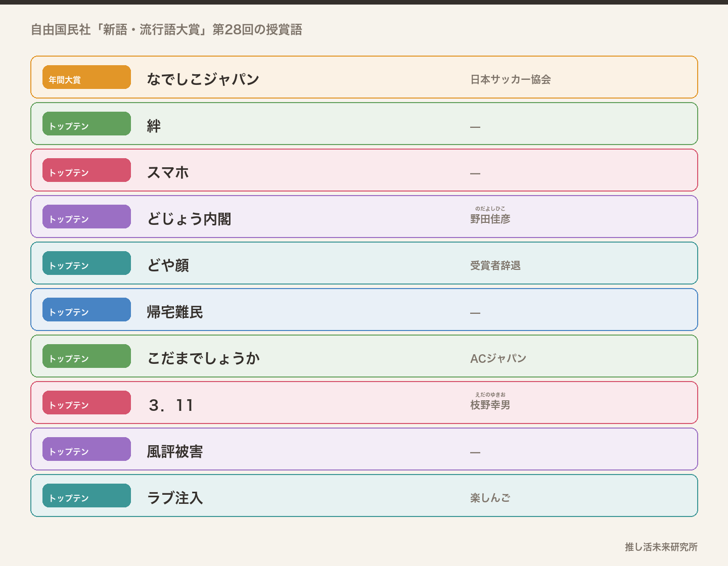The image size is (728, 566).
Task: Select the word ラブ注入
Action: pyautogui.click(x=175, y=498)
